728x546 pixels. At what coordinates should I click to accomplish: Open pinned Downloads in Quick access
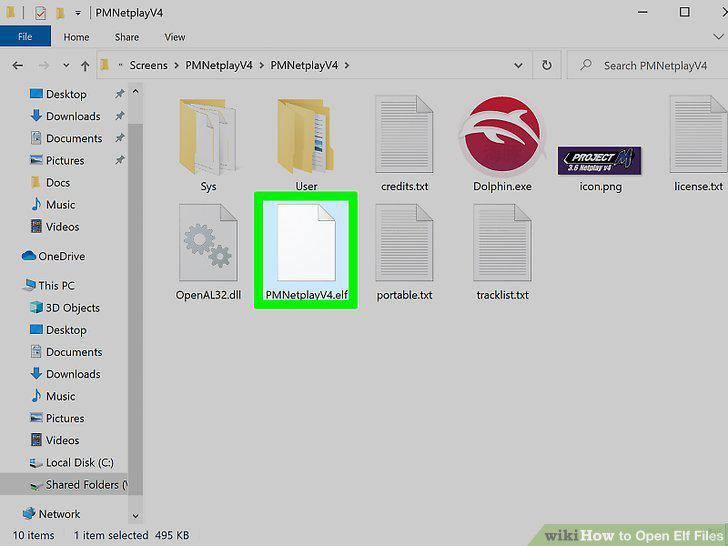pyautogui.click(x=73, y=116)
